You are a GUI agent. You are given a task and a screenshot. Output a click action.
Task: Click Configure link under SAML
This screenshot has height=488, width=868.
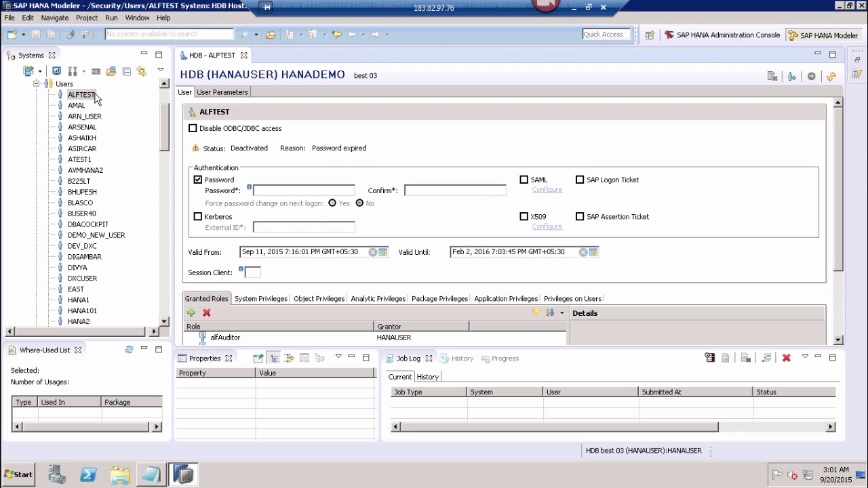(547, 190)
